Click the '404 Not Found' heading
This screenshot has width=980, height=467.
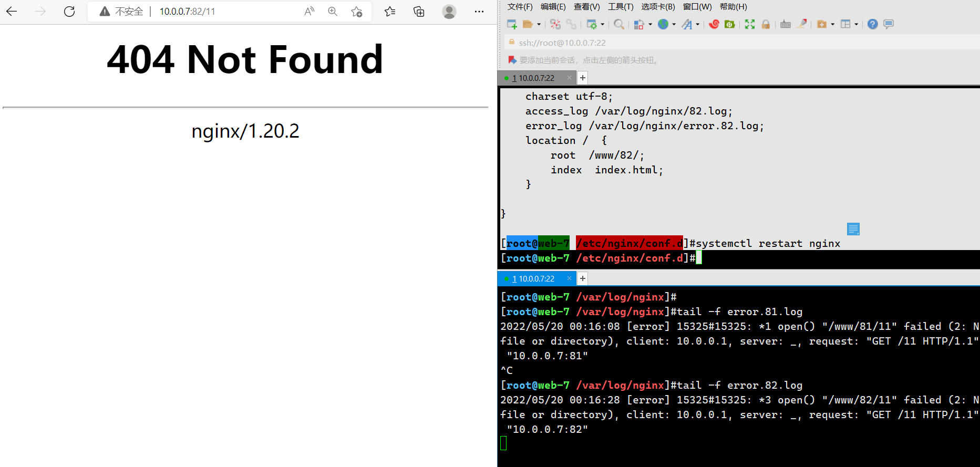(245, 59)
